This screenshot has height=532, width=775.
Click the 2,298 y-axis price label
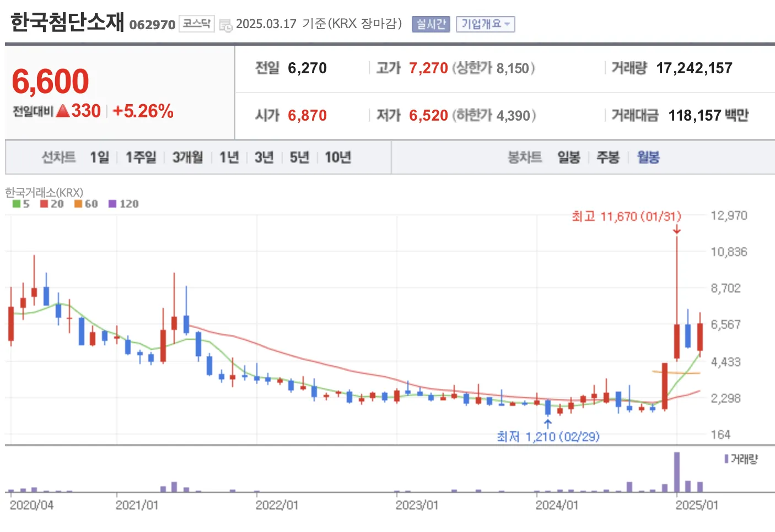point(725,398)
